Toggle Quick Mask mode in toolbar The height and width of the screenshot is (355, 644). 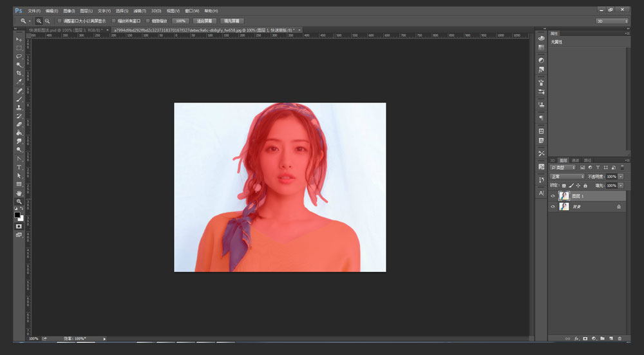(19, 226)
